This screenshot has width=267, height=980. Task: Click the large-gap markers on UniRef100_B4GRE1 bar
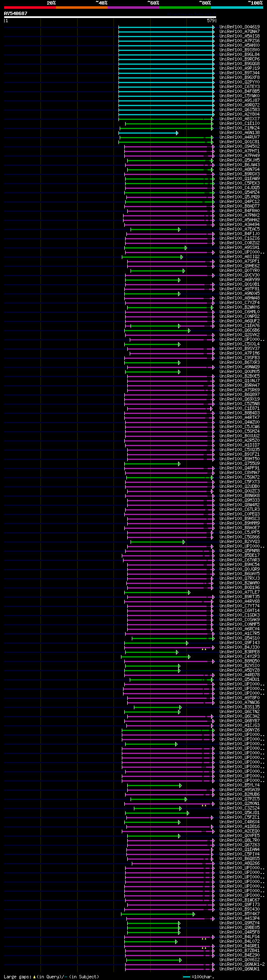click(x=204, y=948)
